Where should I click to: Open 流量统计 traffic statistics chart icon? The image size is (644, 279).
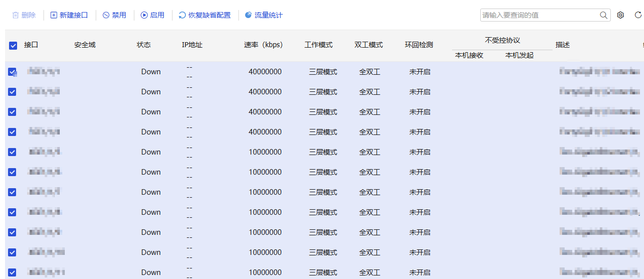click(248, 15)
